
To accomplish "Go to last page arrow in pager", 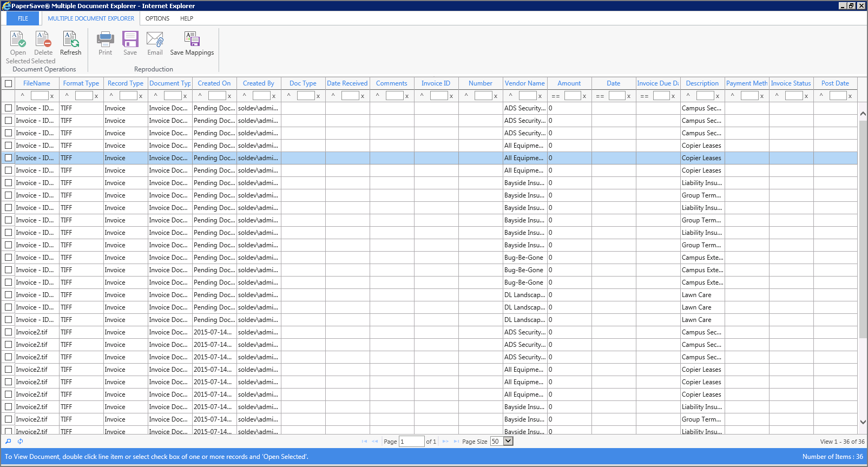I will point(456,441).
